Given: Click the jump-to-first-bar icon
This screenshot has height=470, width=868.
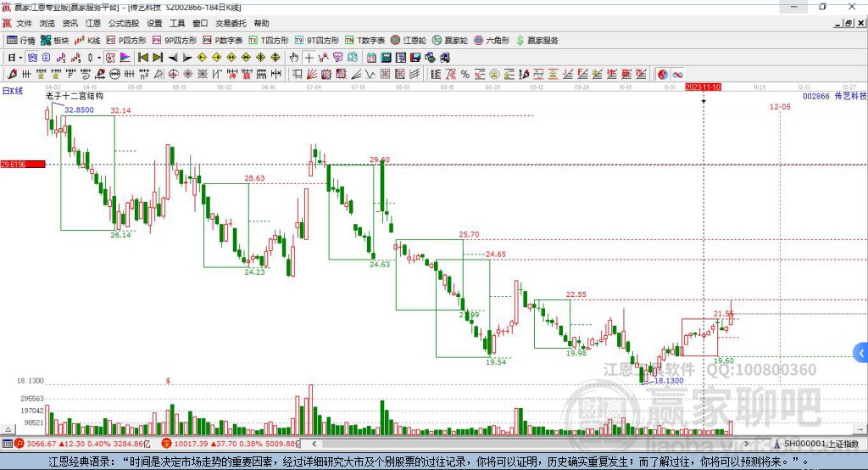Looking at the screenshot, I should click(x=142, y=58).
